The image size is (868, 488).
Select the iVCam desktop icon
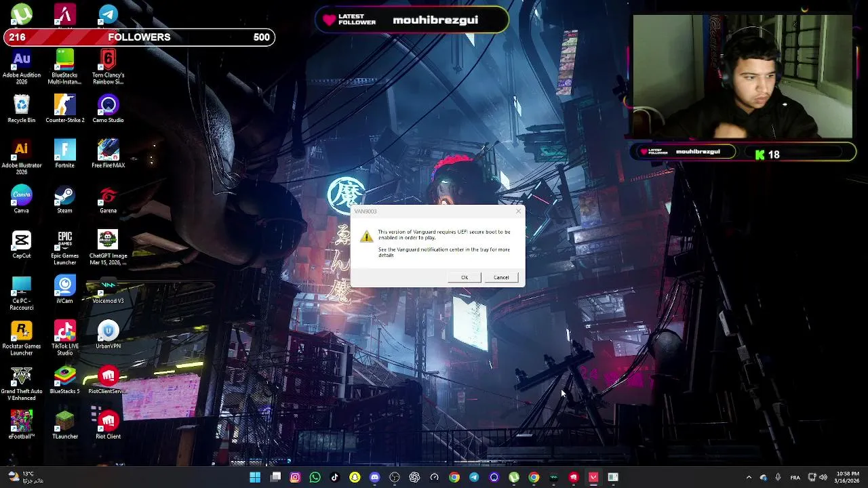[65, 290]
